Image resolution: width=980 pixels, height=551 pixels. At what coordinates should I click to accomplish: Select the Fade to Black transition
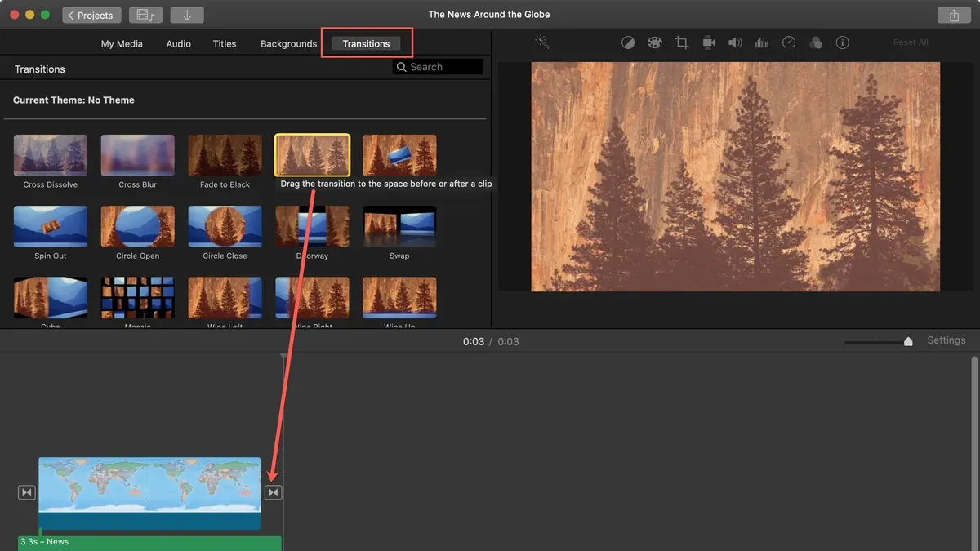click(x=225, y=156)
